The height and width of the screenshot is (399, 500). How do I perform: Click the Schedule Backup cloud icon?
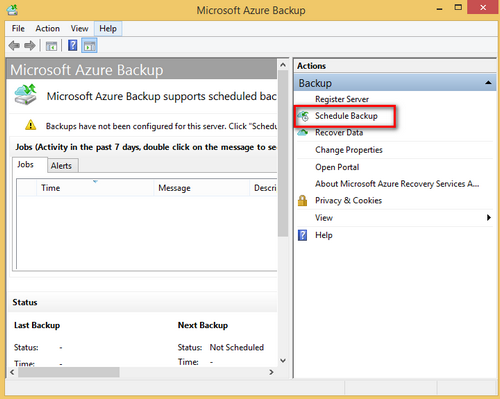tap(303, 116)
